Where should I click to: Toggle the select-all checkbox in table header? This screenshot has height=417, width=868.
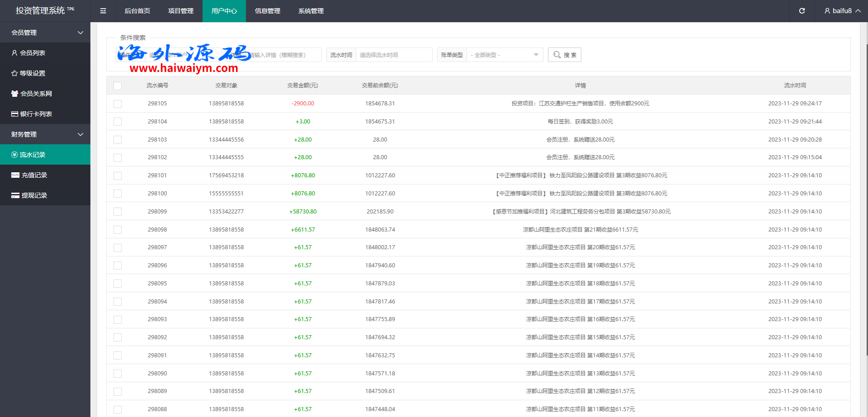[x=118, y=85]
